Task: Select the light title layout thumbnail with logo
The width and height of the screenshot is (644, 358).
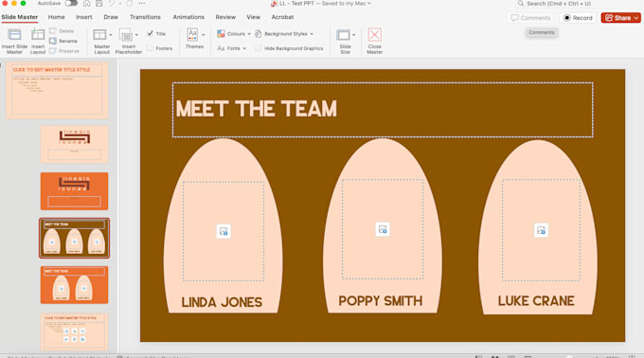Action: 74,145
